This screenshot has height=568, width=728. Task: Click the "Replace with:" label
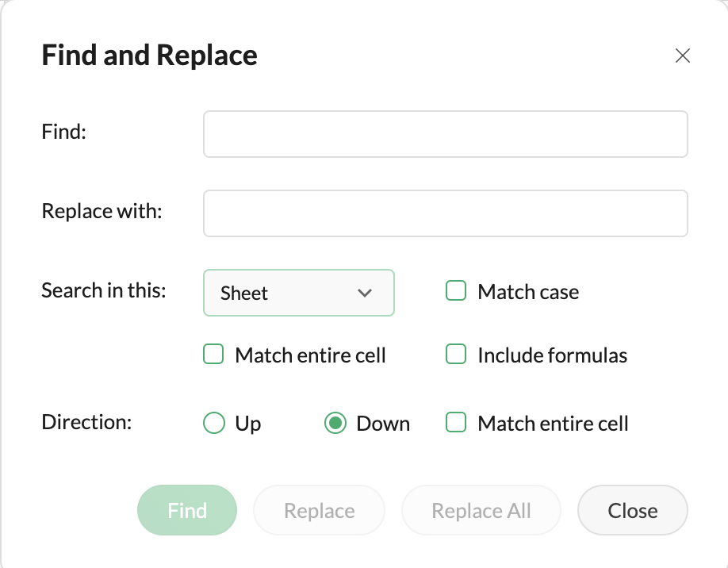click(102, 211)
